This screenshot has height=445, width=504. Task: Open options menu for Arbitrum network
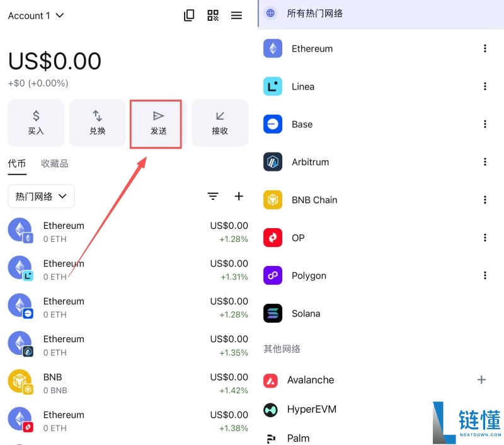[x=485, y=162]
